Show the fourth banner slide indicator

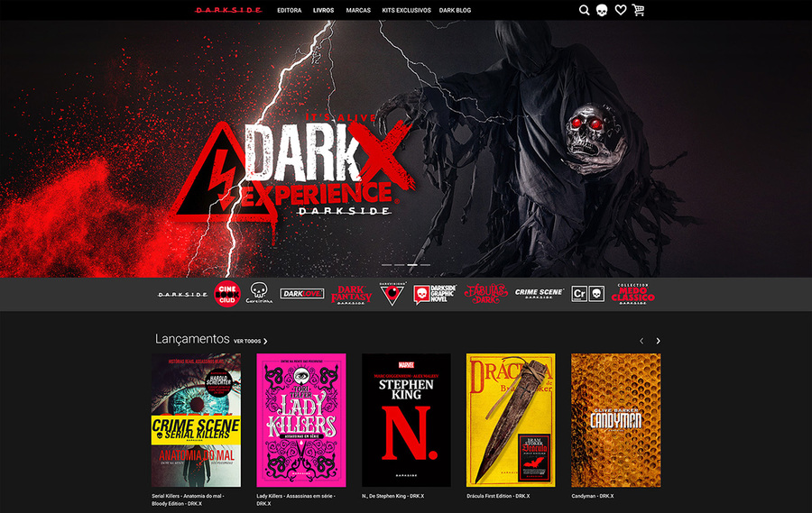click(x=425, y=264)
